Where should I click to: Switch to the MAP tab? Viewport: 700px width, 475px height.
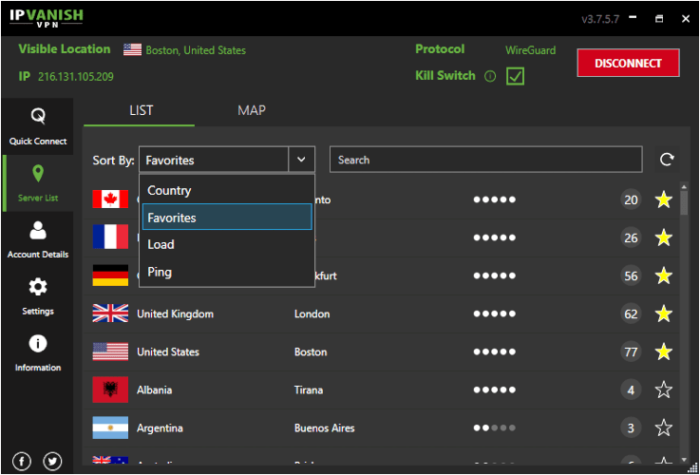251,110
